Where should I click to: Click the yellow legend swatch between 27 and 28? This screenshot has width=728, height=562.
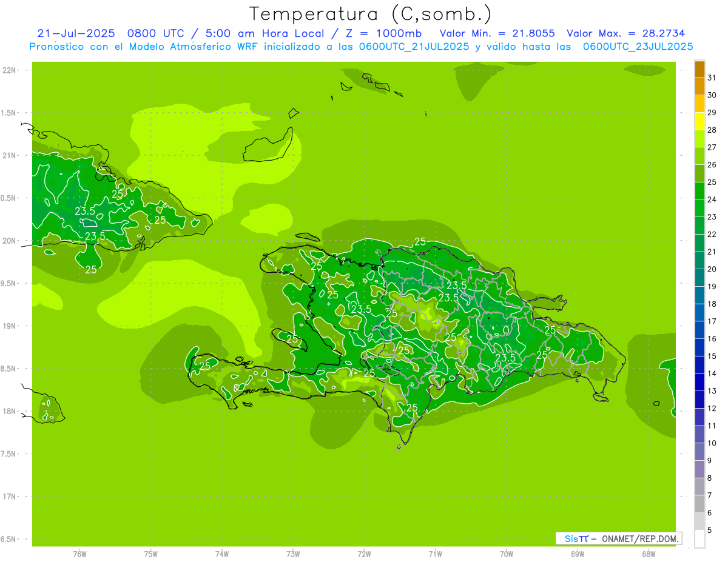point(699,139)
